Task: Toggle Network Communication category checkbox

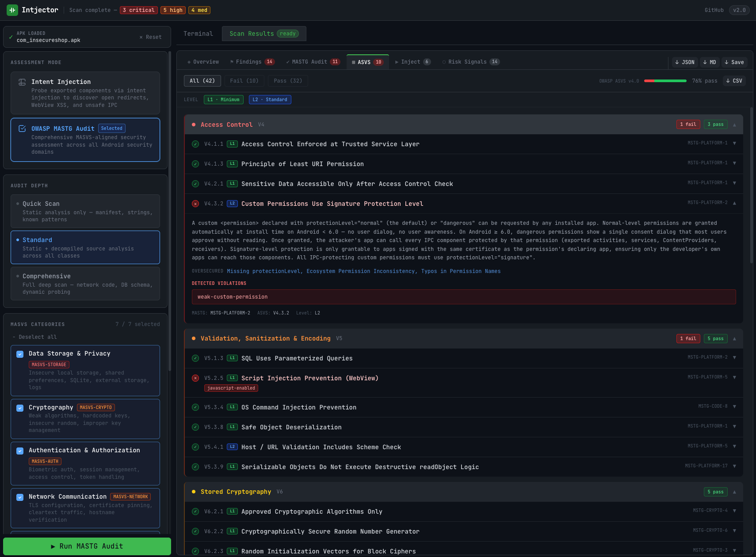Action: (x=20, y=497)
